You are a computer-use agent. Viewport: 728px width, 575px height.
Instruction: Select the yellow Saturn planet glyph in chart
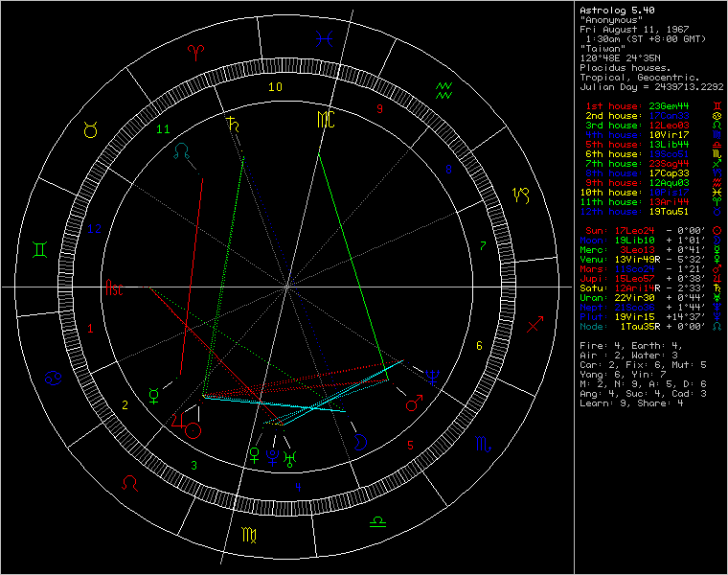[x=234, y=125]
